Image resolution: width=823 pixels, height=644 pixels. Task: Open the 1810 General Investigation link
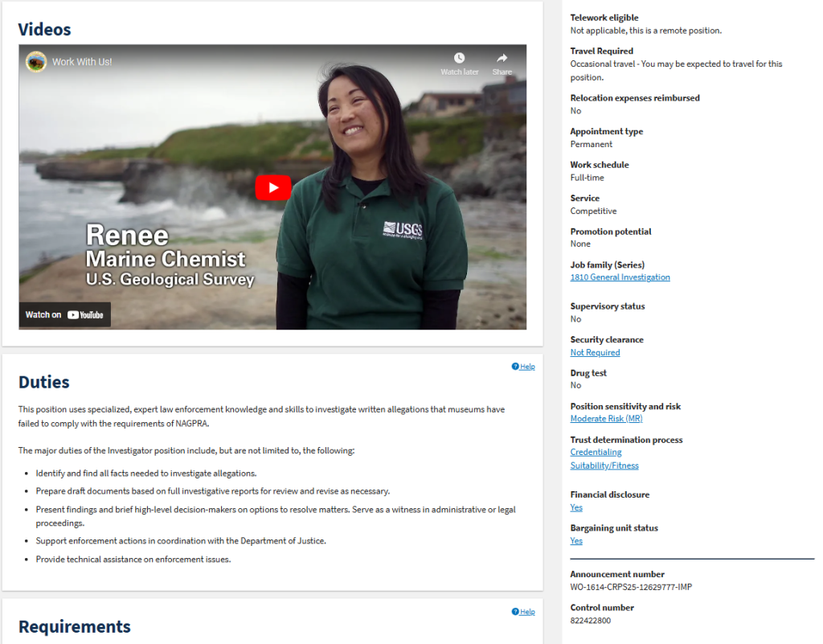point(620,277)
